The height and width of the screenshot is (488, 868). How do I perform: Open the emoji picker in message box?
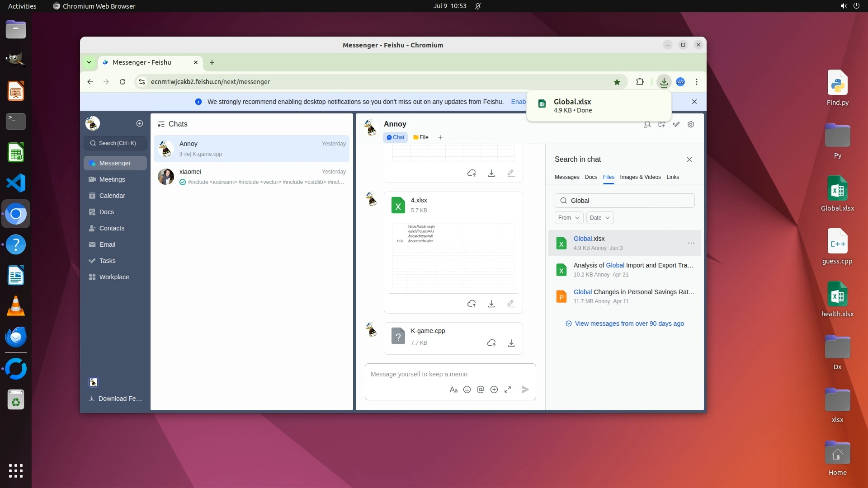pos(467,389)
